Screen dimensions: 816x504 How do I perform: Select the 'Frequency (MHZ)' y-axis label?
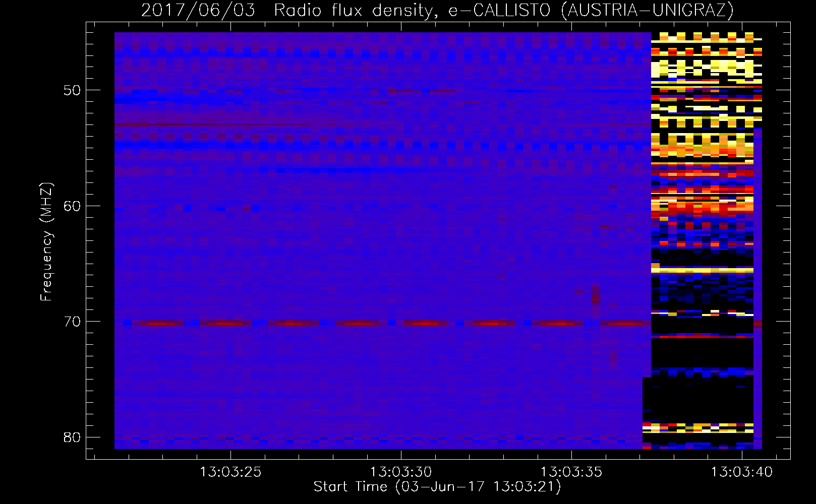coord(46,242)
